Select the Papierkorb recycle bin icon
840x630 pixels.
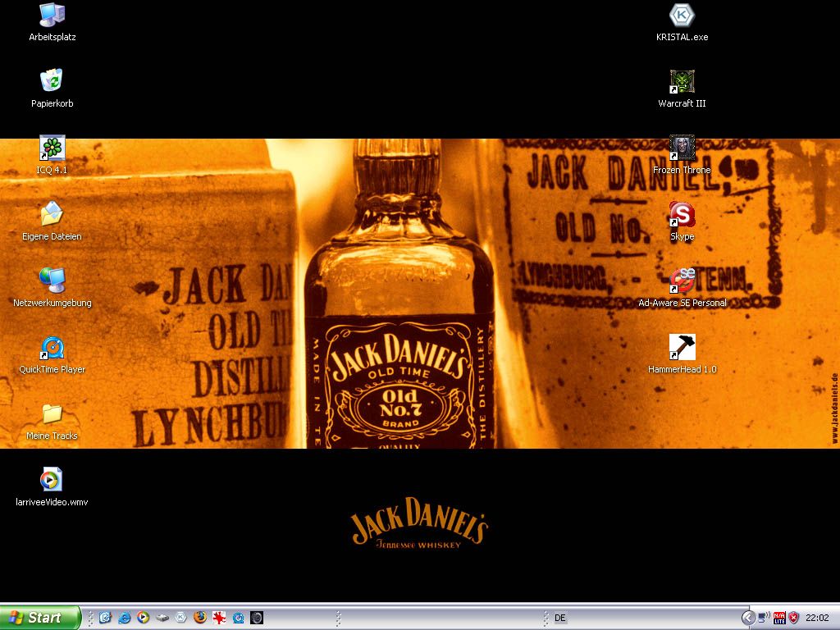tap(52, 89)
